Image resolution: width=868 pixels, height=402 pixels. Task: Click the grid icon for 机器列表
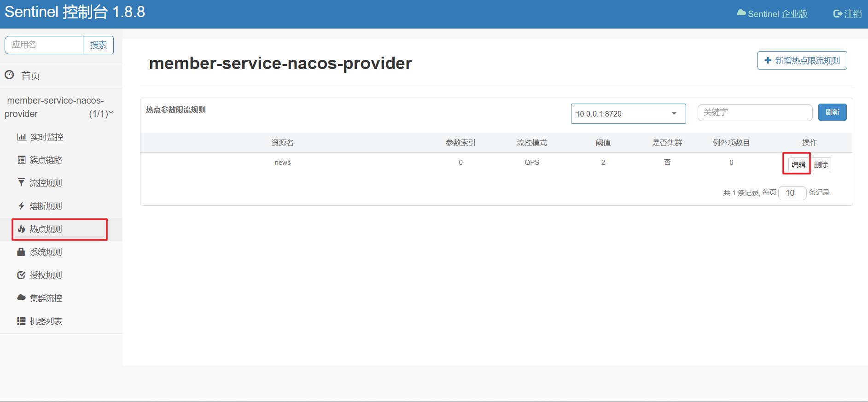click(x=21, y=321)
